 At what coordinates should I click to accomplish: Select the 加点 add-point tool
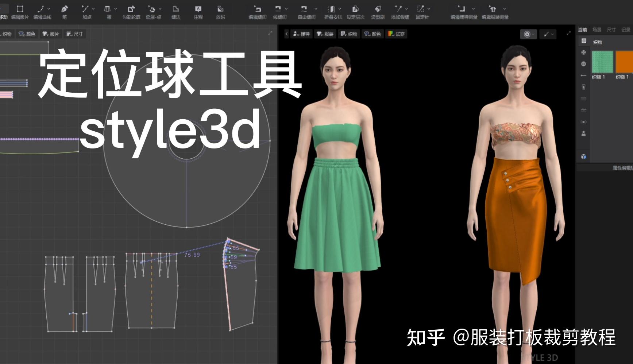[x=85, y=8]
